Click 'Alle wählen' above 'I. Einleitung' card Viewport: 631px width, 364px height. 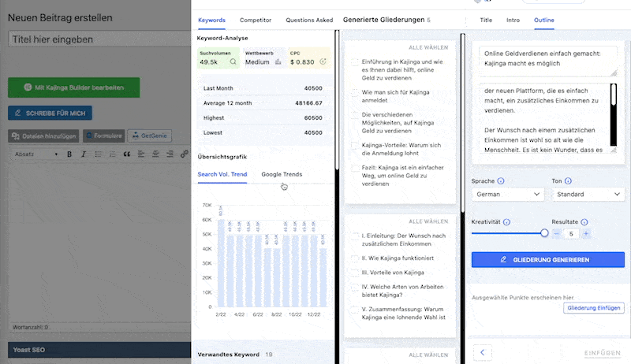[428, 221]
